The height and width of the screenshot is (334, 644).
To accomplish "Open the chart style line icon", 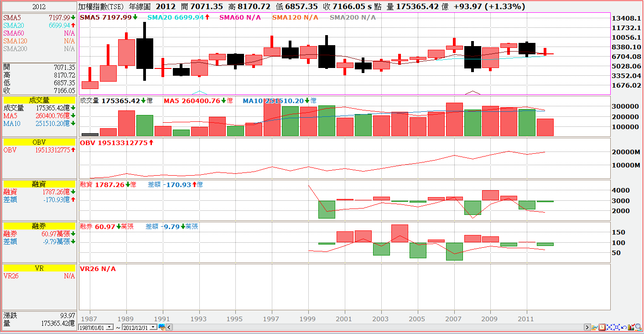I will (595, 327).
